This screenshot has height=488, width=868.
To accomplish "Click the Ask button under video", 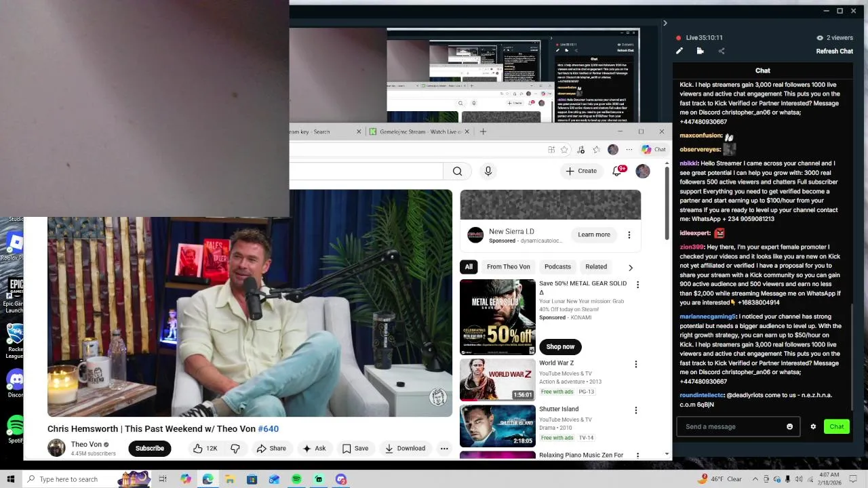I will click(x=314, y=448).
